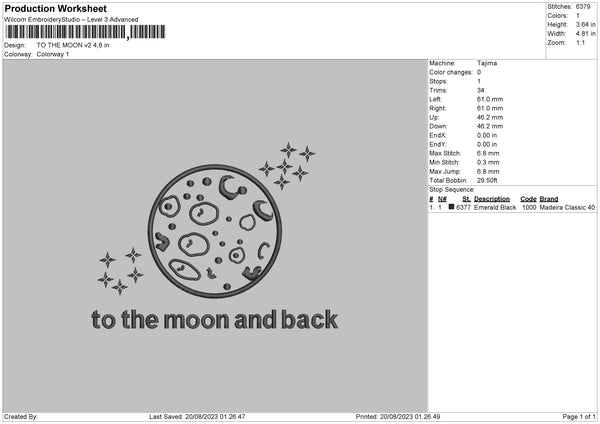Click the Colors value 1
This screenshot has width=600, height=424.
pyautogui.click(x=578, y=16)
